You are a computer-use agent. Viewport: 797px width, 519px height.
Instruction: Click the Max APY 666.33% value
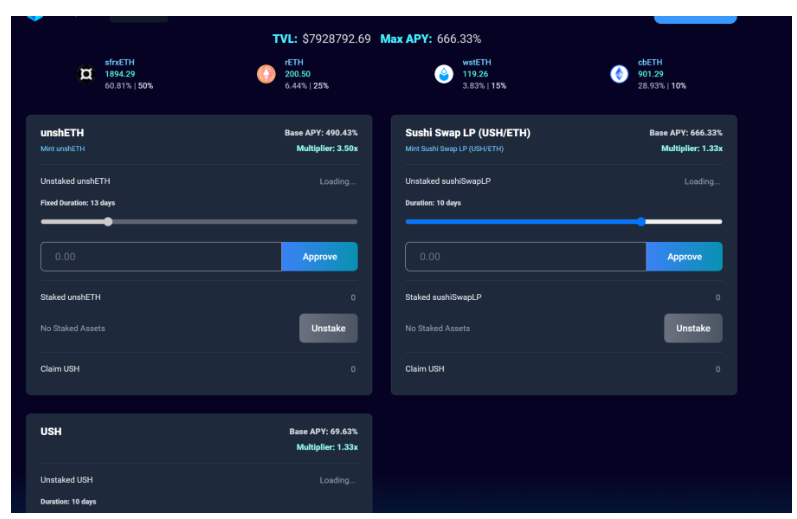coord(459,39)
